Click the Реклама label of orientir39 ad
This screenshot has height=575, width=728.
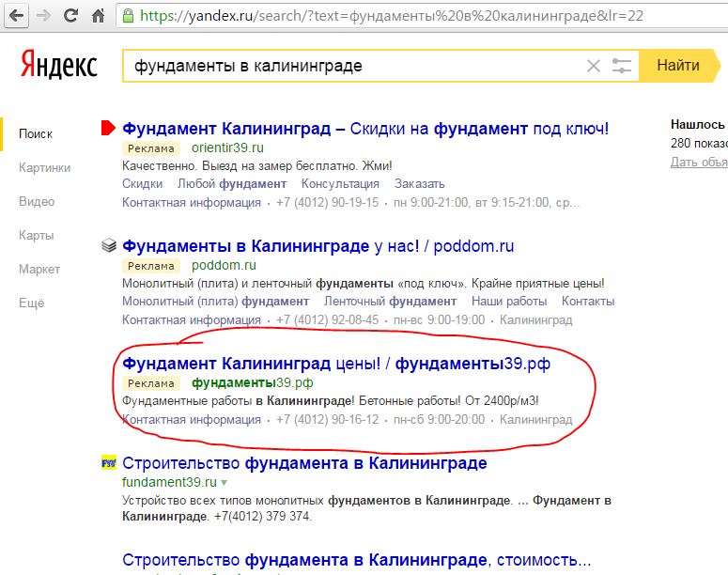151,148
